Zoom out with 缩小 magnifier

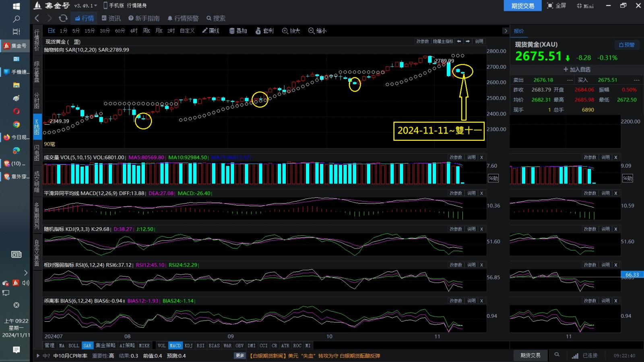[311, 31]
